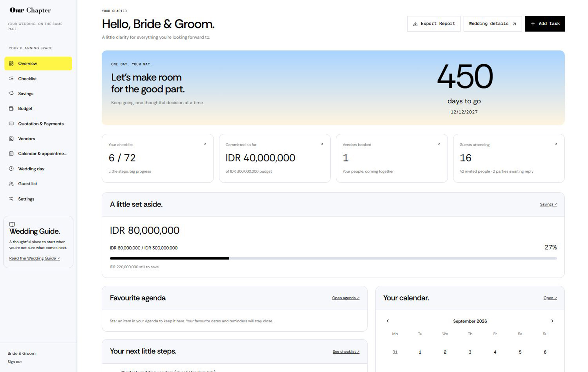Open the Checklist page

point(38,79)
